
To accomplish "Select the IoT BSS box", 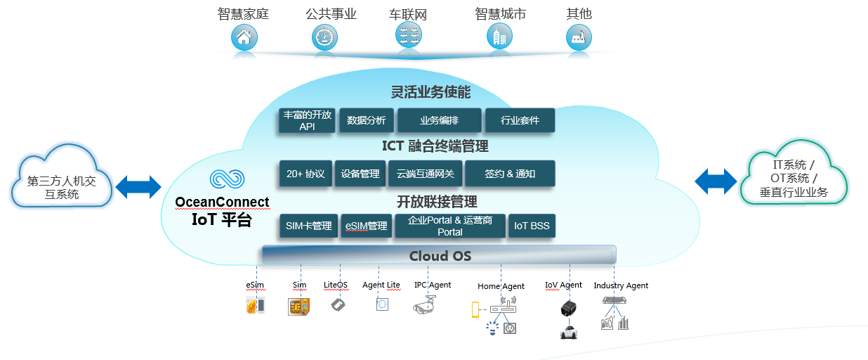I will [532, 226].
